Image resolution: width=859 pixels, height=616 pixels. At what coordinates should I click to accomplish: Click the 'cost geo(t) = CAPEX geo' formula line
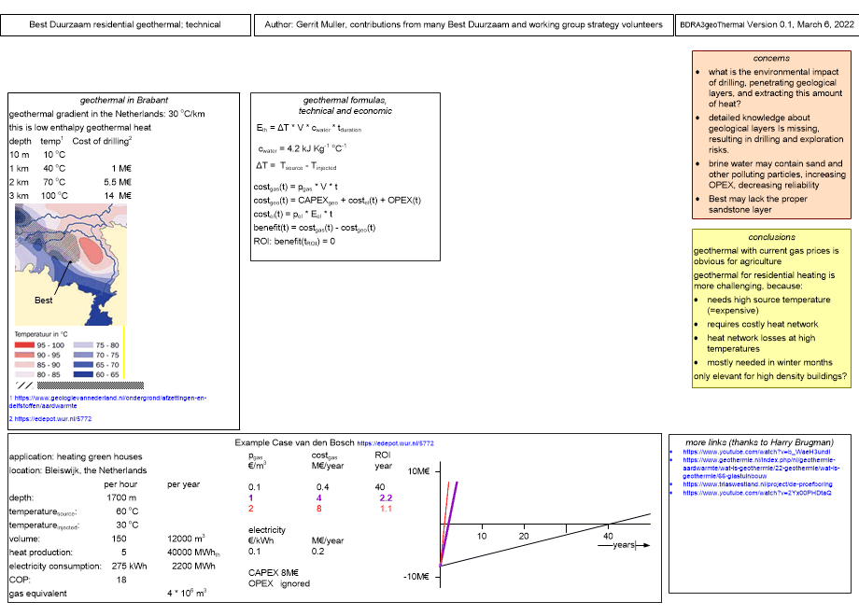point(337,201)
